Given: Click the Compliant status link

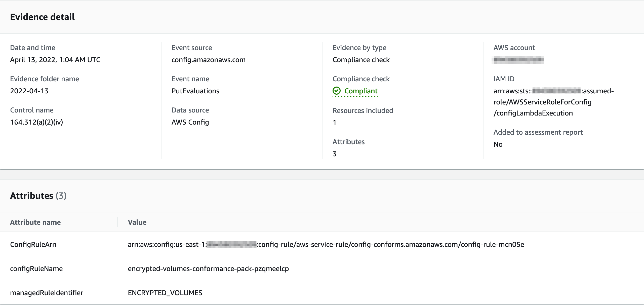Looking at the screenshot, I should (361, 91).
